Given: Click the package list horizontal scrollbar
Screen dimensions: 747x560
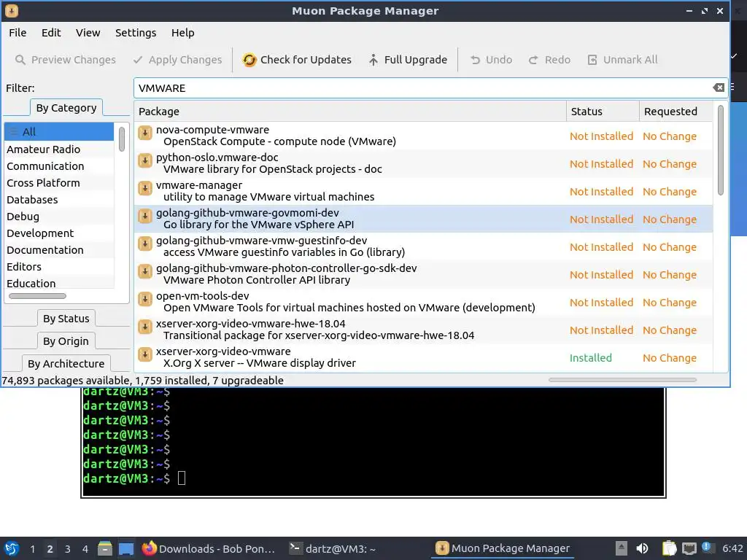Looking at the screenshot, I should tap(622, 380).
